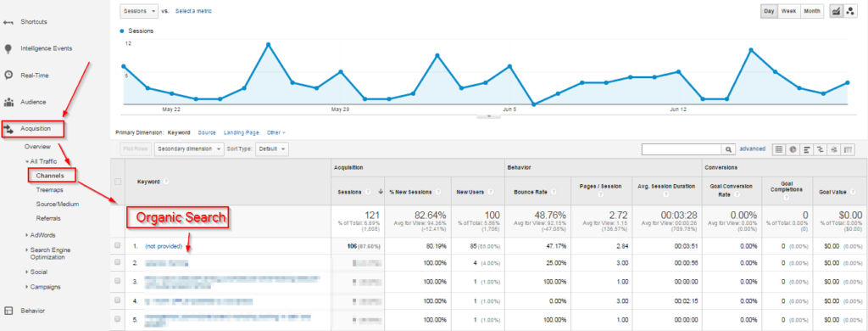
Task: Click the Select a metric link
Action: coord(193,11)
